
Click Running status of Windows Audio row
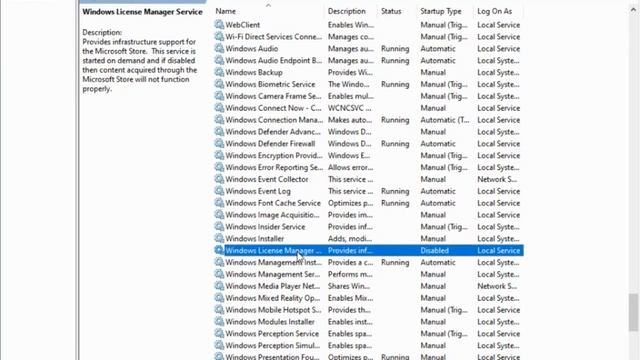395,49
